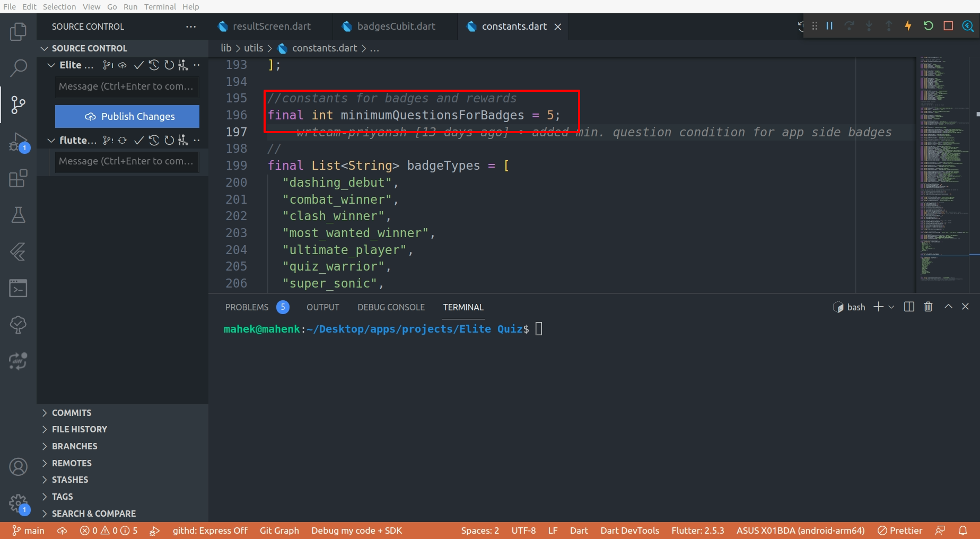
Task: Kill terminal with trash icon
Action: tap(928, 307)
